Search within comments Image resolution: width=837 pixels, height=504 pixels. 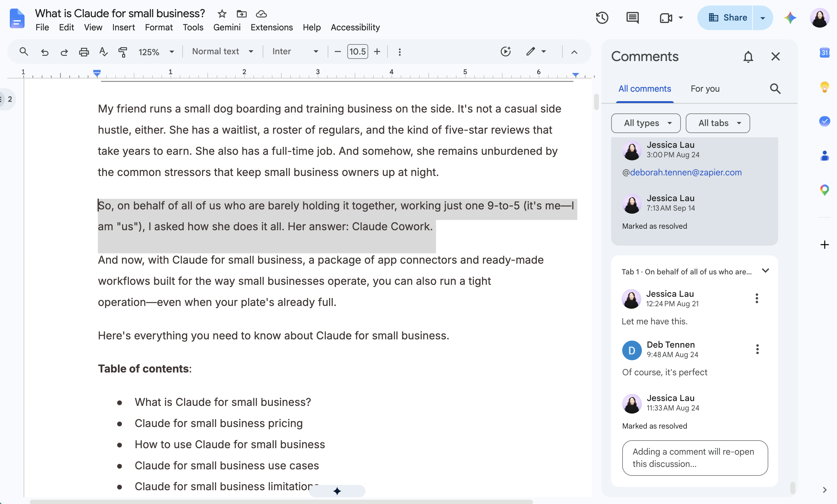[x=775, y=89]
